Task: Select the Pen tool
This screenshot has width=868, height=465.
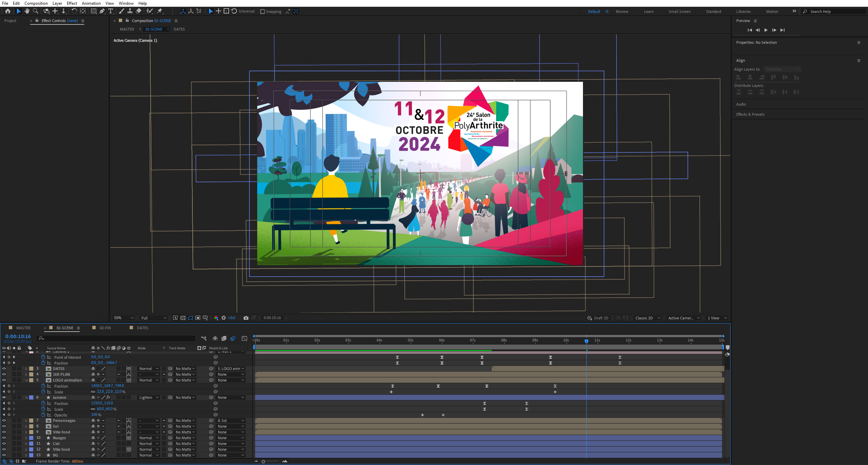Action: tap(102, 11)
